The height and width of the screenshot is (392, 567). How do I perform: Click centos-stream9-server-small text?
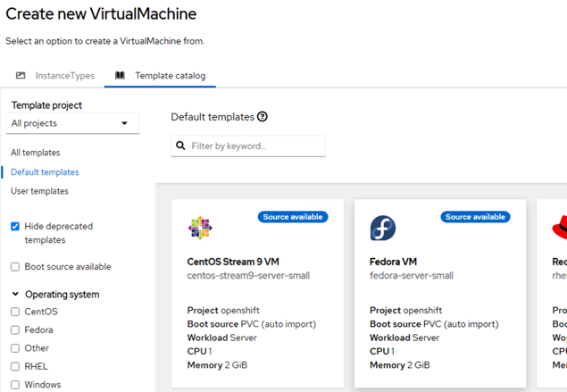pos(248,276)
